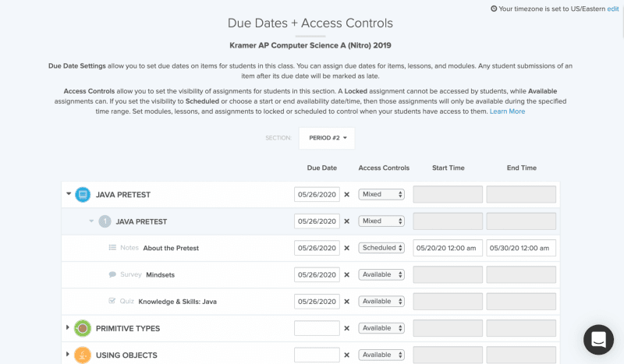Collapse the Java Pretest module
The width and height of the screenshot is (624, 364).
[69, 194]
